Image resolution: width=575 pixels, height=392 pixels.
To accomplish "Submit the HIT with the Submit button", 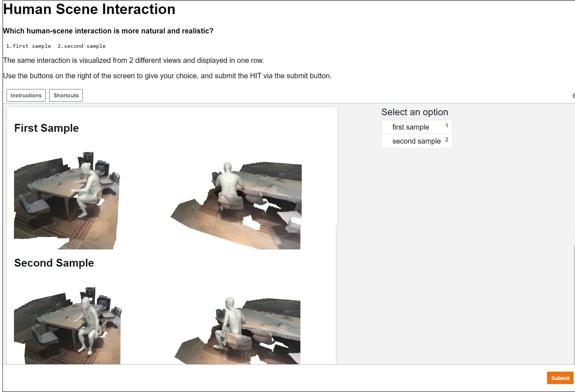I will [560, 378].
